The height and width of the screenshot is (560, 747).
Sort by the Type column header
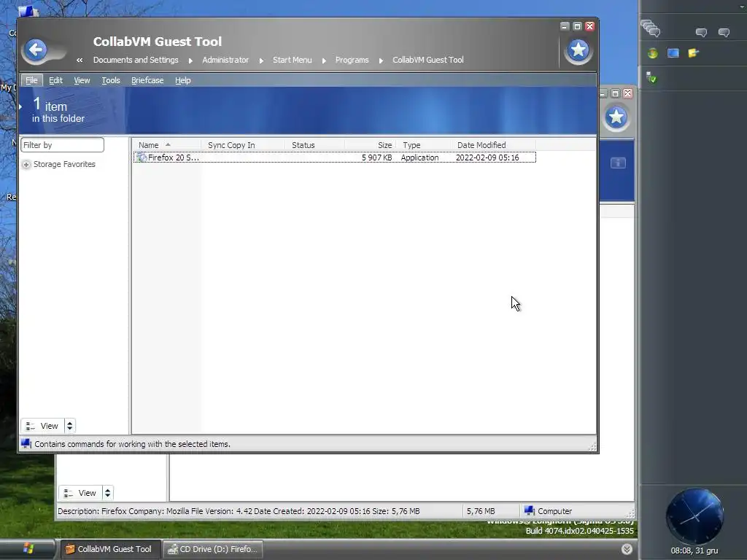(424, 145)
